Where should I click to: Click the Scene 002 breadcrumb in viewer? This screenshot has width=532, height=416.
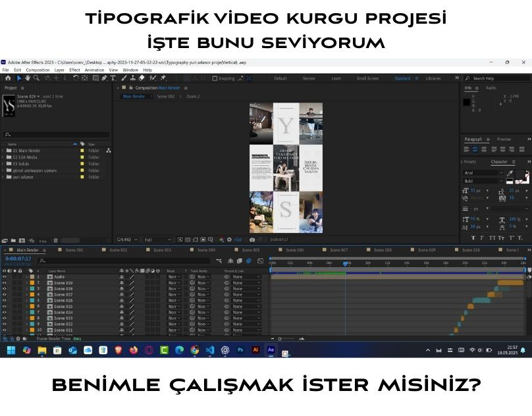166,97
